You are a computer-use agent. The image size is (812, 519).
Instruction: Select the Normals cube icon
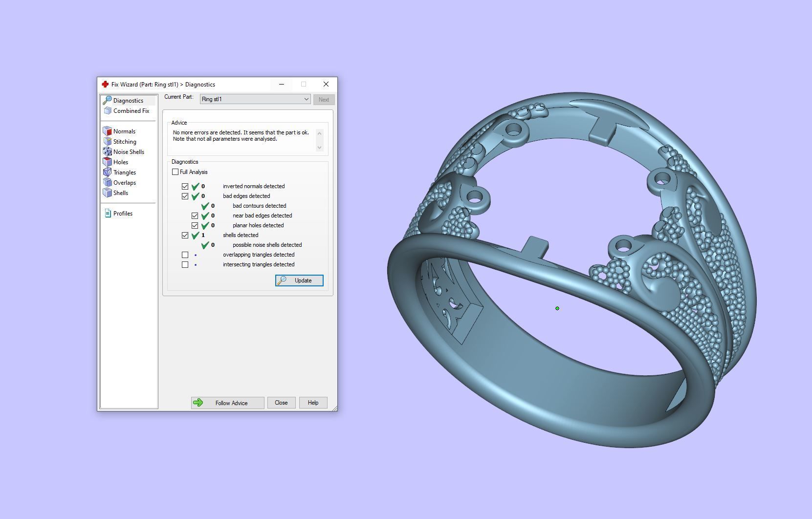click(108, 131)
